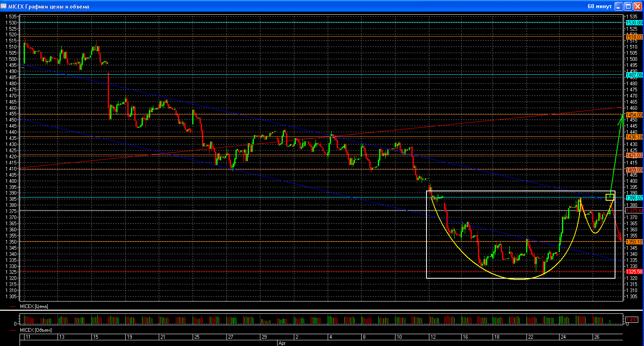Click the red 1325.58 support level tag
644x346 pixels.
[634, 272]
